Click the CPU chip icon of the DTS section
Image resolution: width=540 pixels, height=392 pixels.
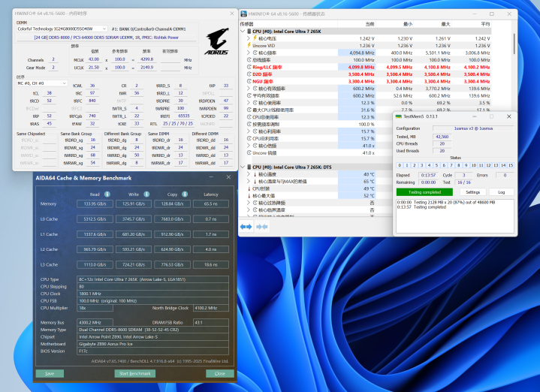tap(249, 167)
